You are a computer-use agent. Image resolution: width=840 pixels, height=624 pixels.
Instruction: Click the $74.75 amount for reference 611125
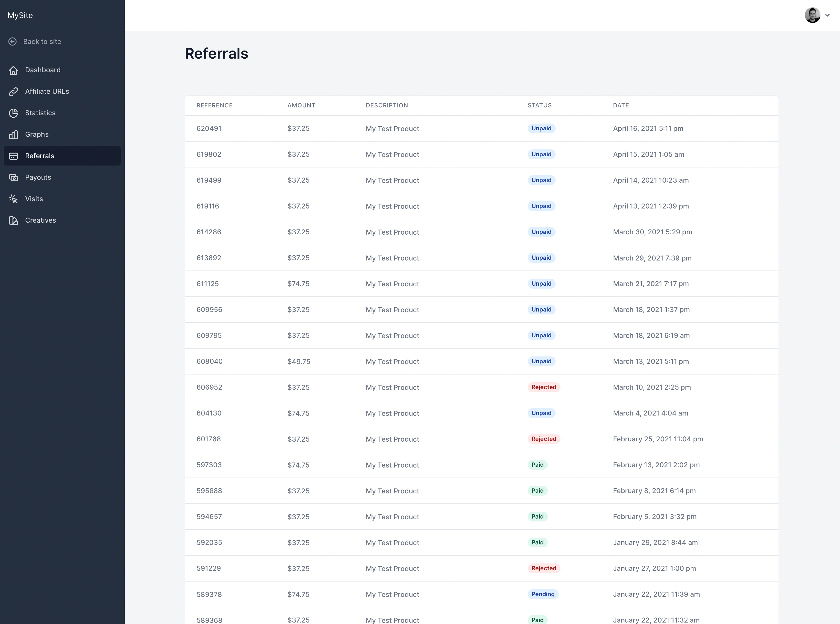298,284
